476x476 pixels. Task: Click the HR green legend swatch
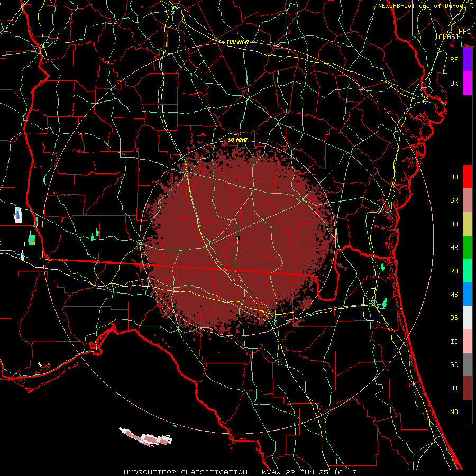click(x=467, y=247)
